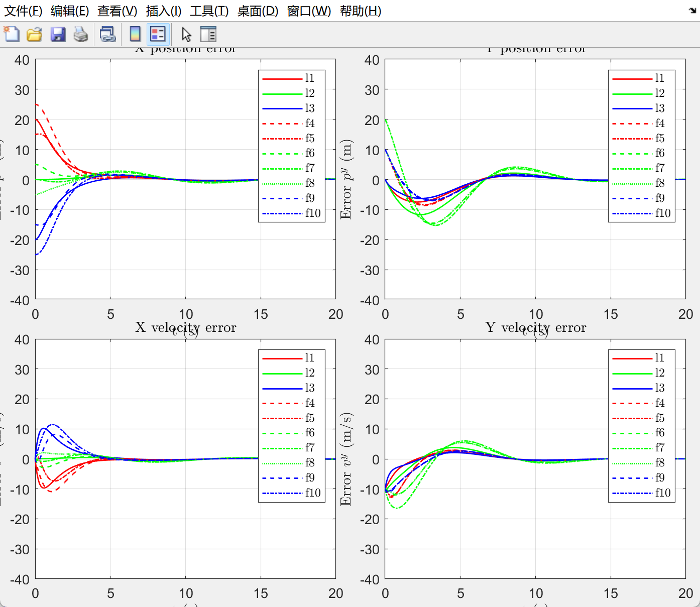Click the Link Plot toolbar icon
The image size is (700, 607).
point(107,34)
